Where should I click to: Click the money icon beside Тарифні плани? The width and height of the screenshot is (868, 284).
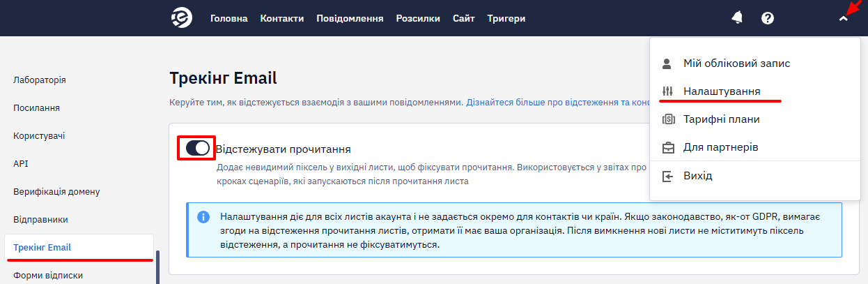pyautogui.click(x=667, y=119)
